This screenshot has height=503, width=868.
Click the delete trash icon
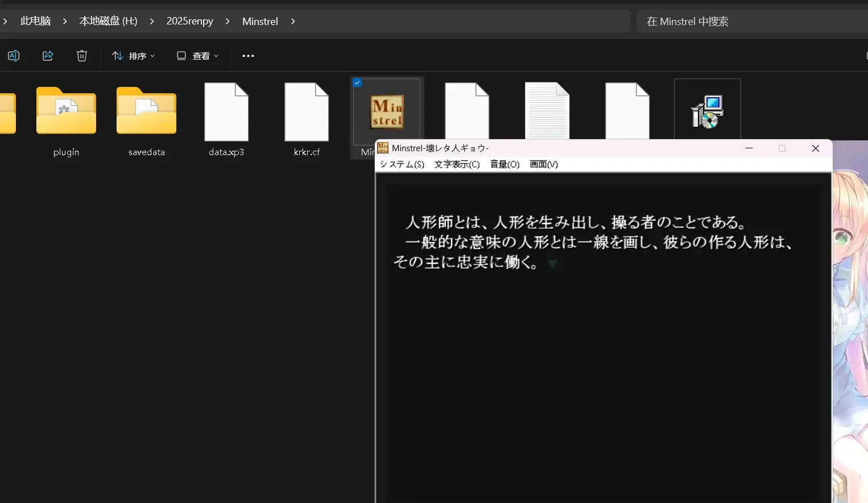click(x=82, y=56)
